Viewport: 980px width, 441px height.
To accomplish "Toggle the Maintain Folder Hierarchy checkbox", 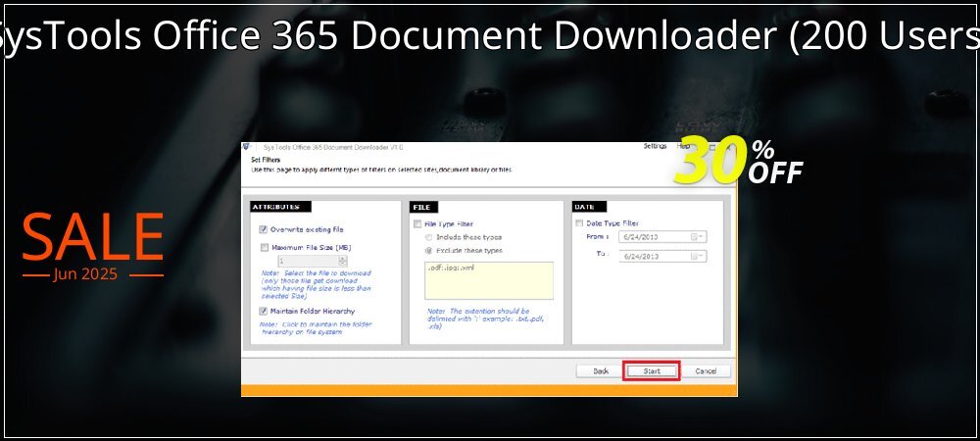I will [263, 311].
